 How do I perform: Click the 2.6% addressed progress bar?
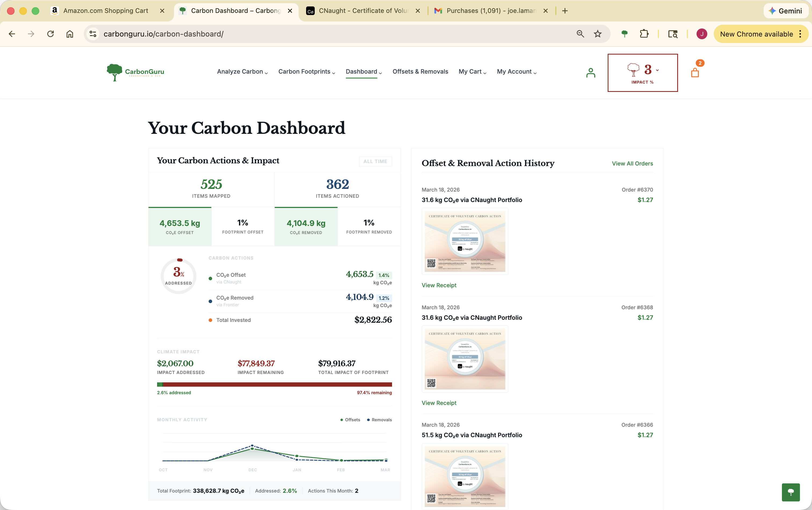[x=274, y=384]
